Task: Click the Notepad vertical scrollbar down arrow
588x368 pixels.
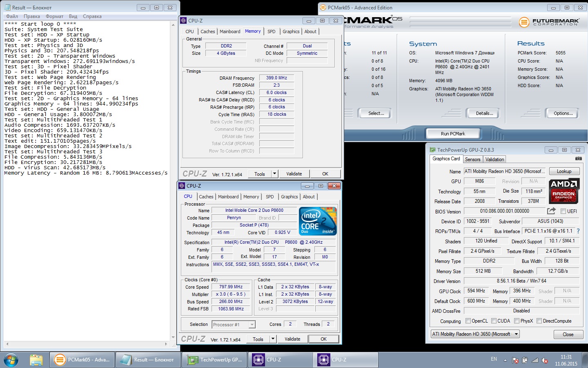Action: pyautogui.click(x=173, y=337)
